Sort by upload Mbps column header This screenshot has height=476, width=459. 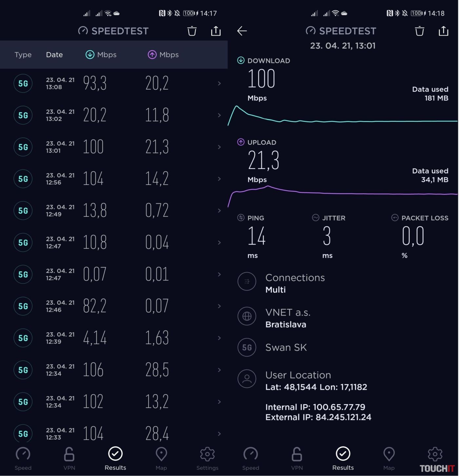[x=163, y=55]
